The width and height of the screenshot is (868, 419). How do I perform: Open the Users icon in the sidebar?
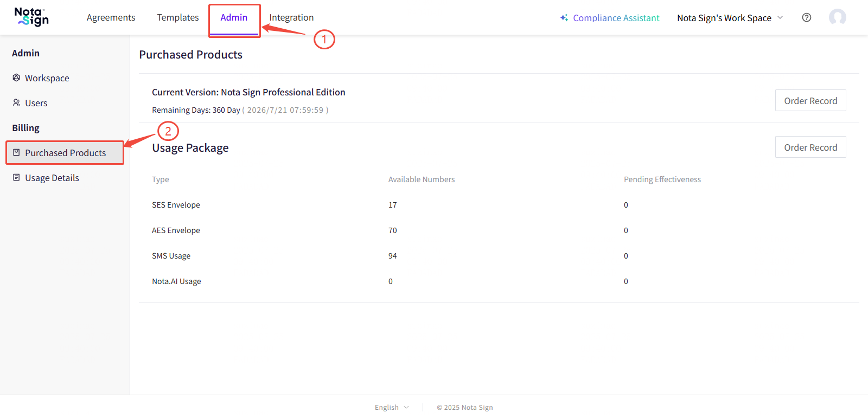point(16,102)
